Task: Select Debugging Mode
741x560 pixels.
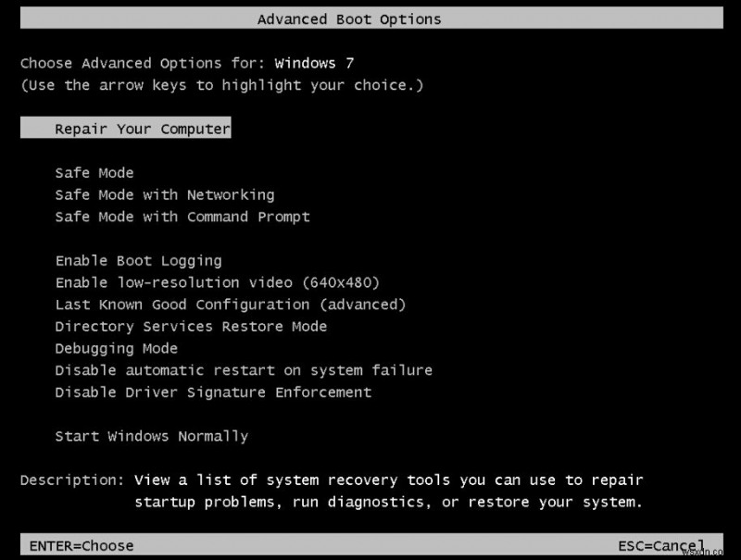Action: coord(120,348)
